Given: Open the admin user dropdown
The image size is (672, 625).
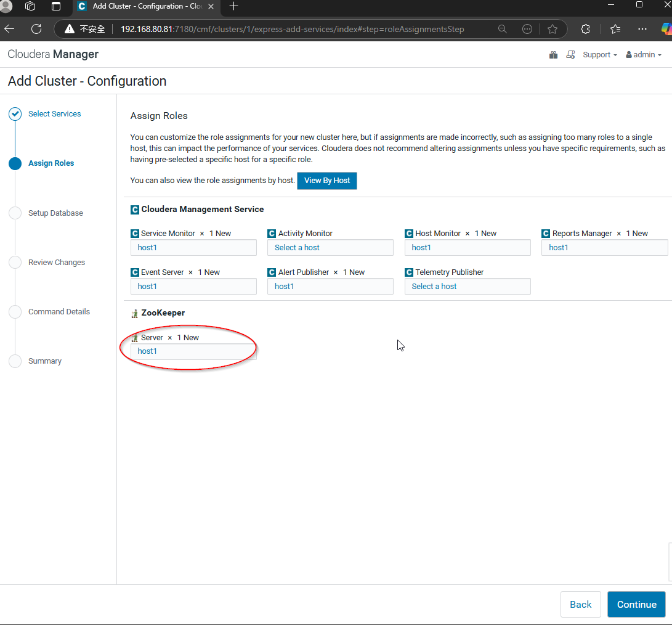Looking at the screenshot, I should (644, 54).
